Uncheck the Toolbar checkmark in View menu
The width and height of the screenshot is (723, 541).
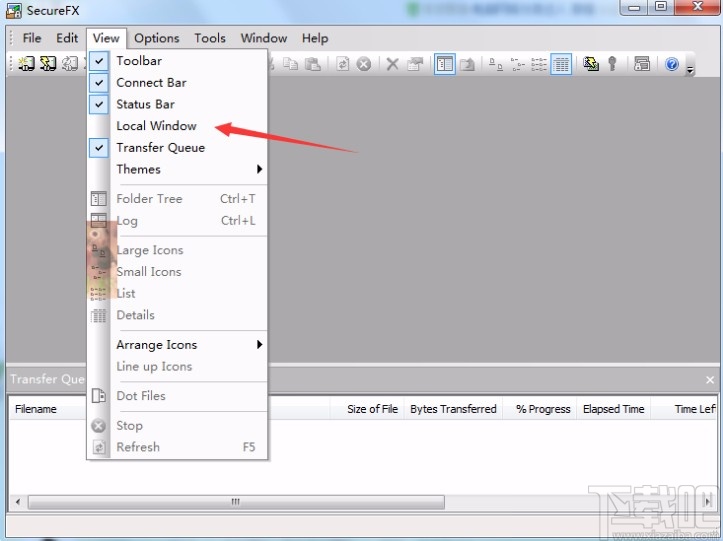point(99,61)
